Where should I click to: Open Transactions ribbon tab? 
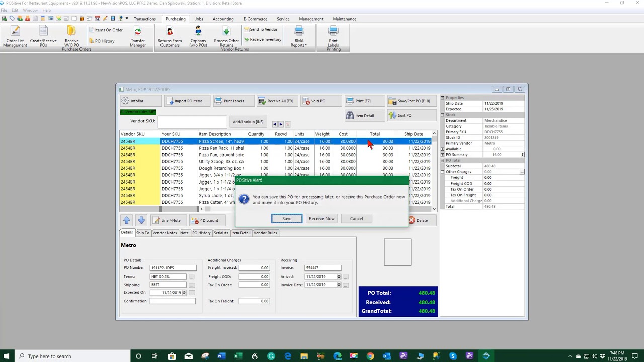(x=145, y=19)
